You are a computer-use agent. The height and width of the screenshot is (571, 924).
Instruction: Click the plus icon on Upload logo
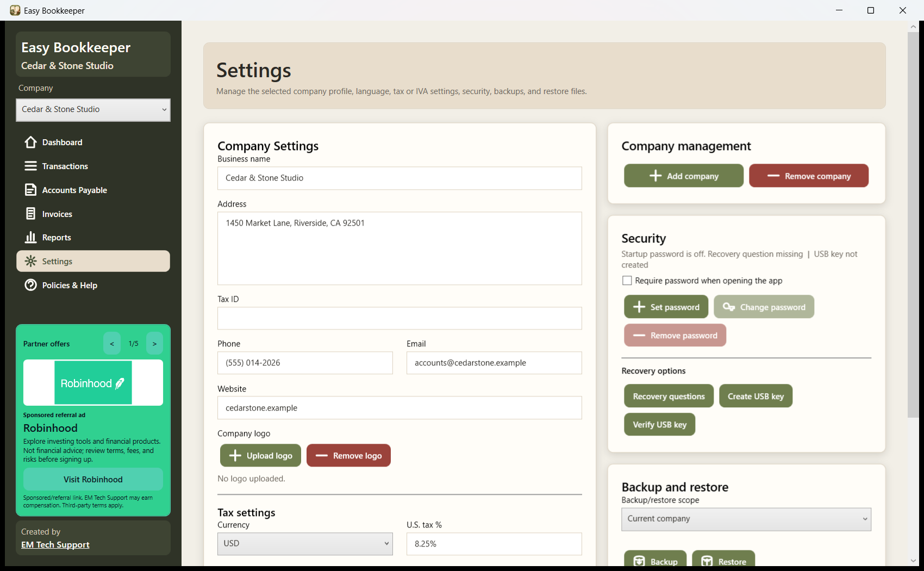[235, 456]
